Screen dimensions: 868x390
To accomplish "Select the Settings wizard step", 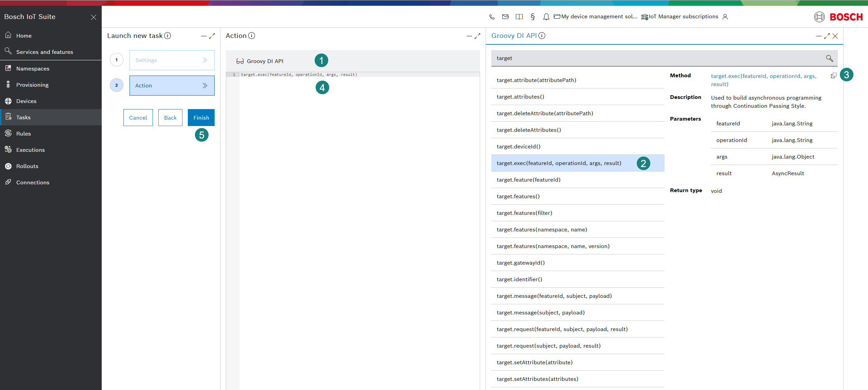I will (172, 60).
